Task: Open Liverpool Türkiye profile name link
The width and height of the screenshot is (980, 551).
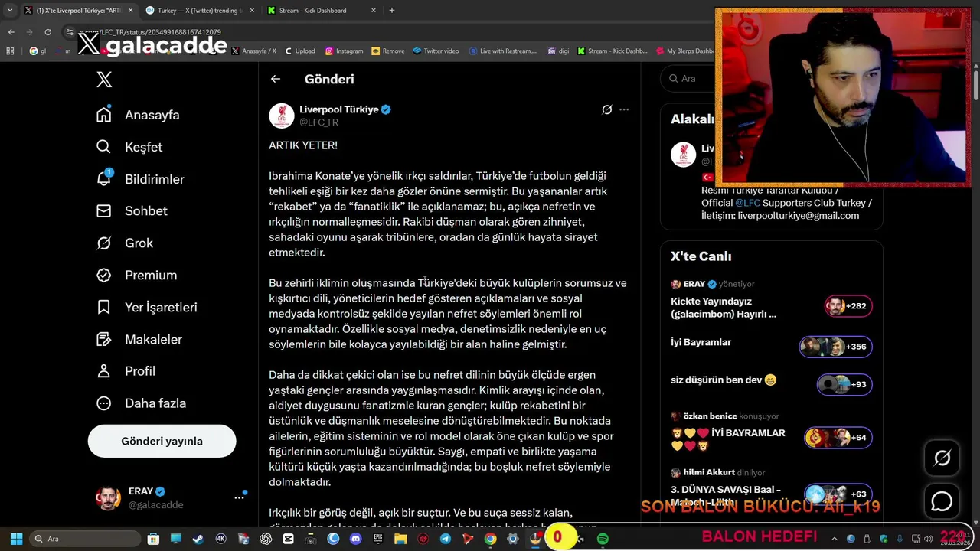Action: pyautogui.click(x=339, y=109)
